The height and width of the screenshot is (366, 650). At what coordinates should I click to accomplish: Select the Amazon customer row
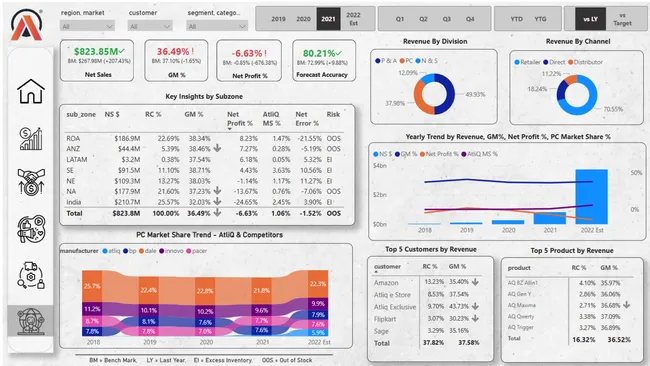tap(427, 282)
